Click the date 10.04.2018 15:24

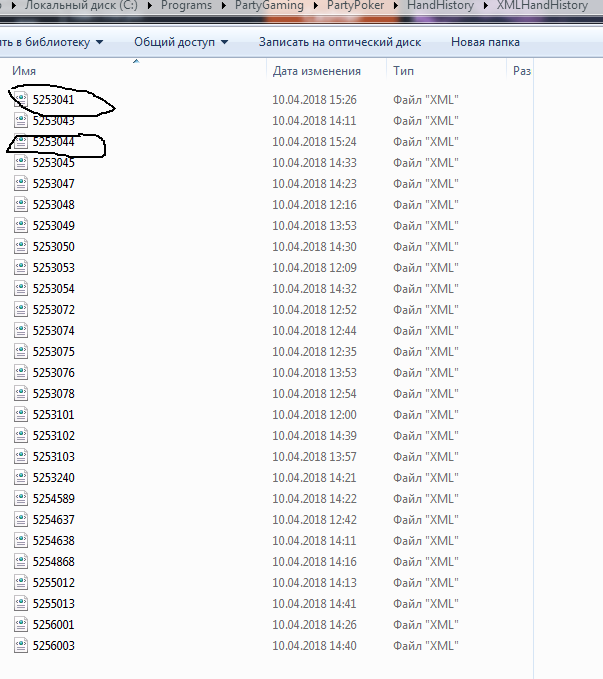[x=314, y=142]
